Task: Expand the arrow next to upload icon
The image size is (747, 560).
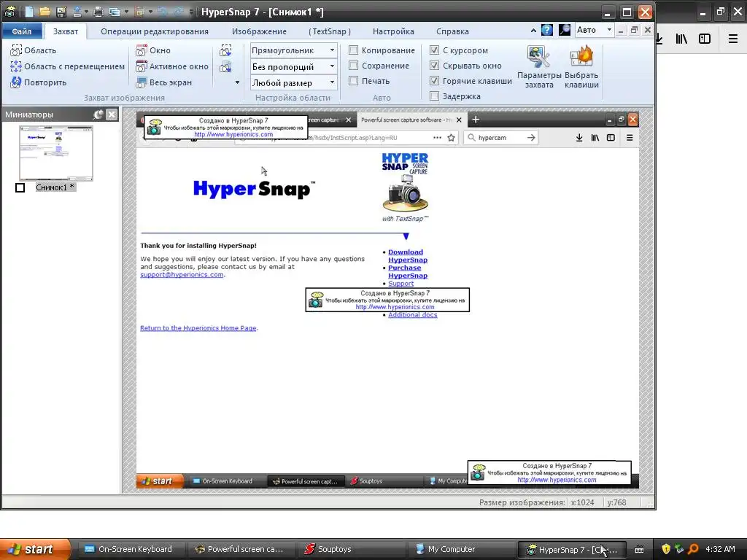Action: (86, 12)
